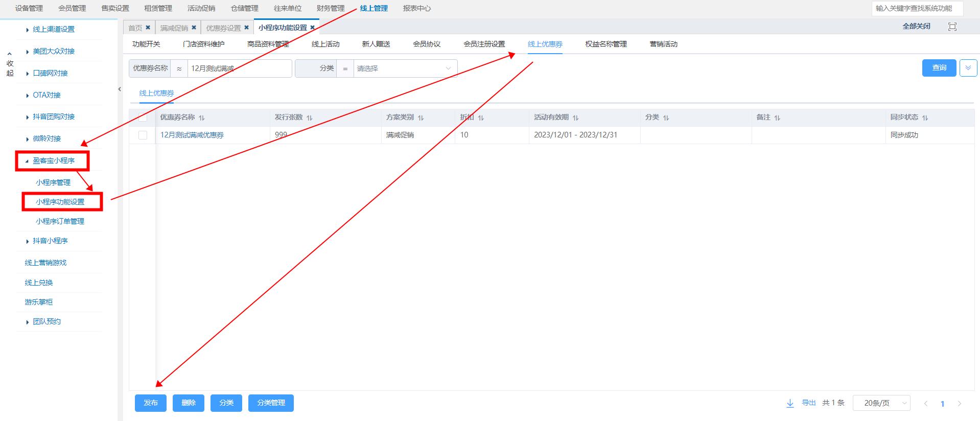This screenshot has width=980, height=421.
Task: Check the 12月测试满减优惠券 row checkbox
Action: tap(143, 135)
